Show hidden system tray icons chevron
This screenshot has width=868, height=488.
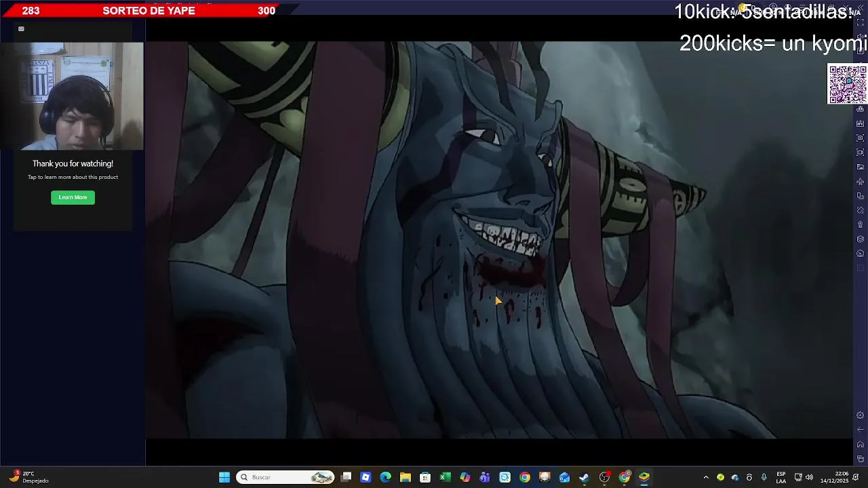tap(705, 477)
